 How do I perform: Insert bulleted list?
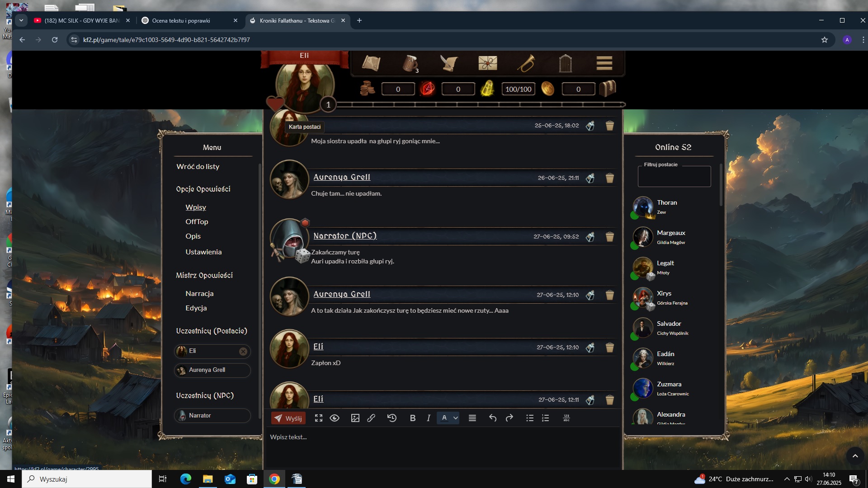click(x=530, y=418)
